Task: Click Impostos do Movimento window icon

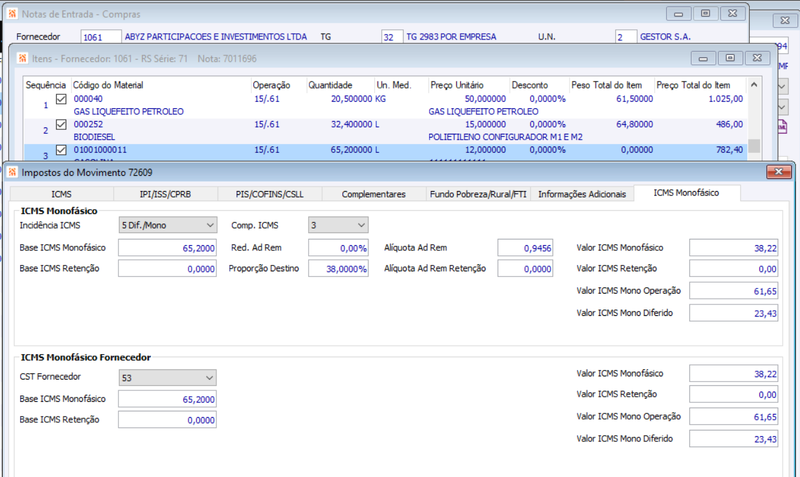Action: [13, 172]
